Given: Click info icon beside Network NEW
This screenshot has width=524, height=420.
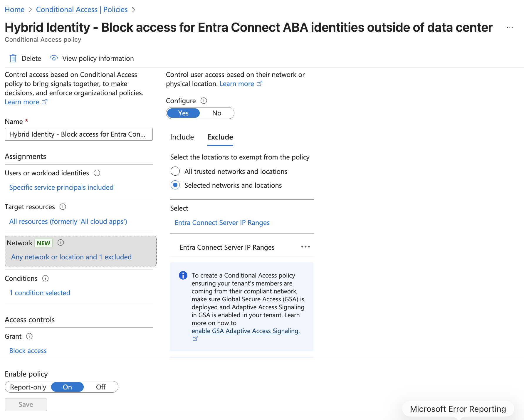Looking at the screenshot, I should click(x=61, y=243).
